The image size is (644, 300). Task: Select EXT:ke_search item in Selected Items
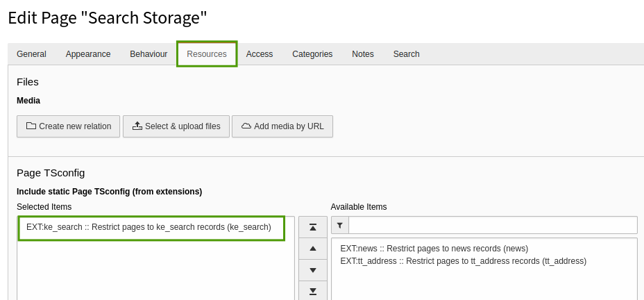149,227
